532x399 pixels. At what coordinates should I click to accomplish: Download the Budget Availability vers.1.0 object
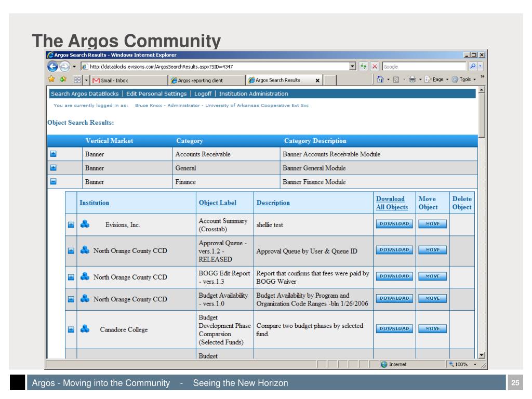point(394,298)
